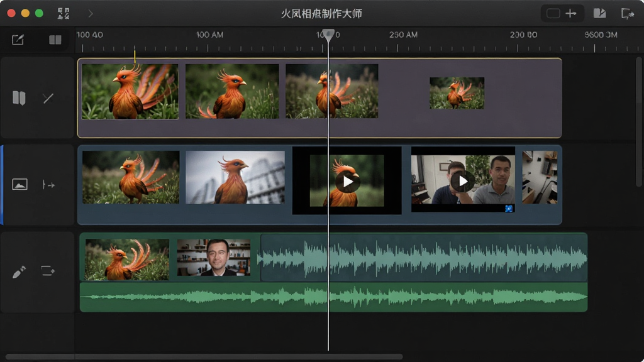Select the portrait clip of the man by shelves
The width and height of the screenshot is (644, 362).
pos(214,257)
